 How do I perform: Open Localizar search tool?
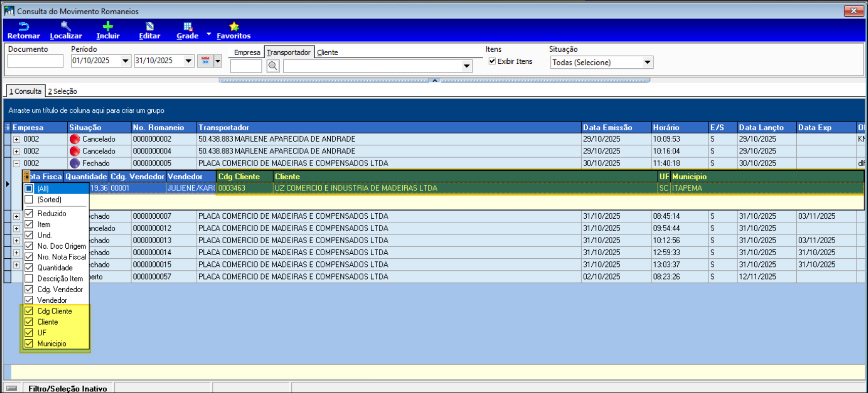tap(66, 27)
